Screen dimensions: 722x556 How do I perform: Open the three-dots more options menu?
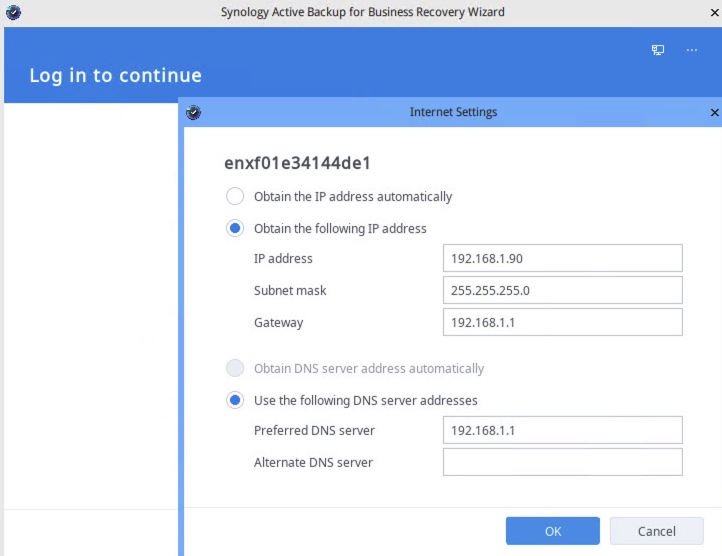click(692, 50)
